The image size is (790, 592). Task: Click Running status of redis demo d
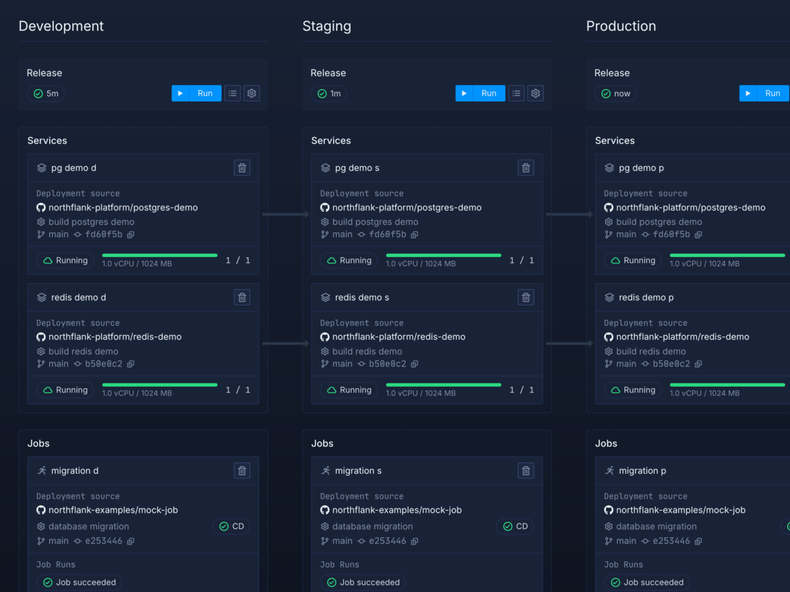64,390
